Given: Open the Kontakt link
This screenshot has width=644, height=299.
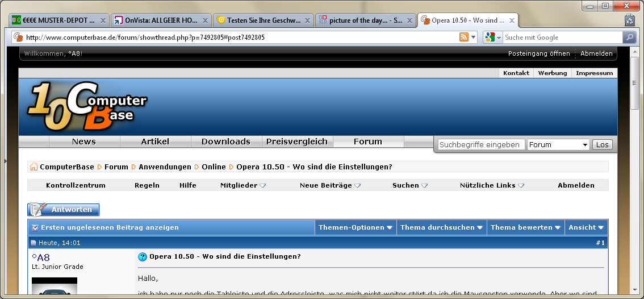Looking at the screenshot, I should click(x=516, y=73).
